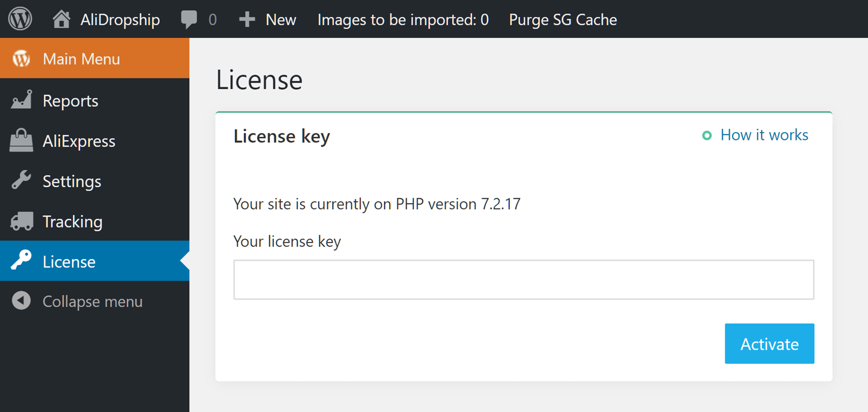Viewport: 868px width, 412px height.
Task: Collapse the sidebar menu
Action: coord(93,302)
